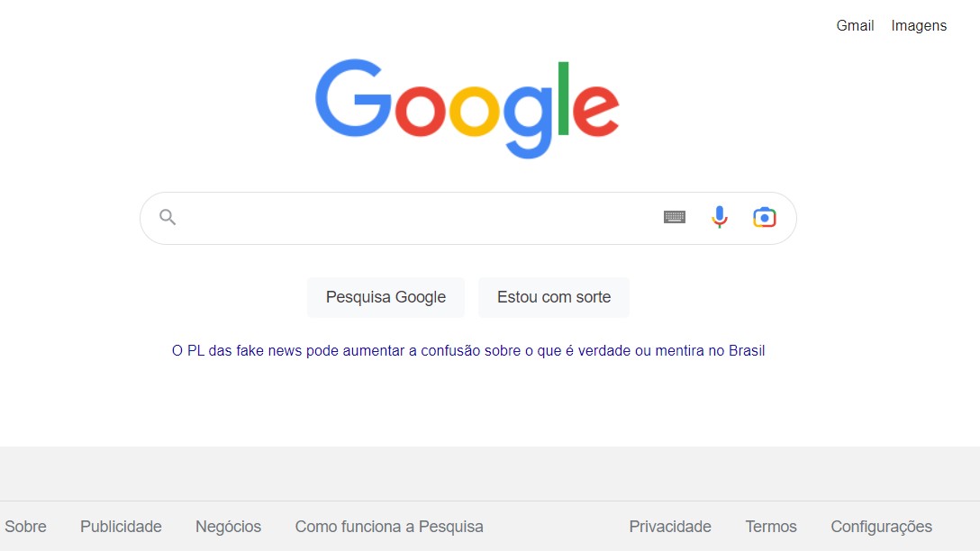Visit the Publicidade footer link
The height and width of the screenshot is (551, 980).
[x=121, y=527]
